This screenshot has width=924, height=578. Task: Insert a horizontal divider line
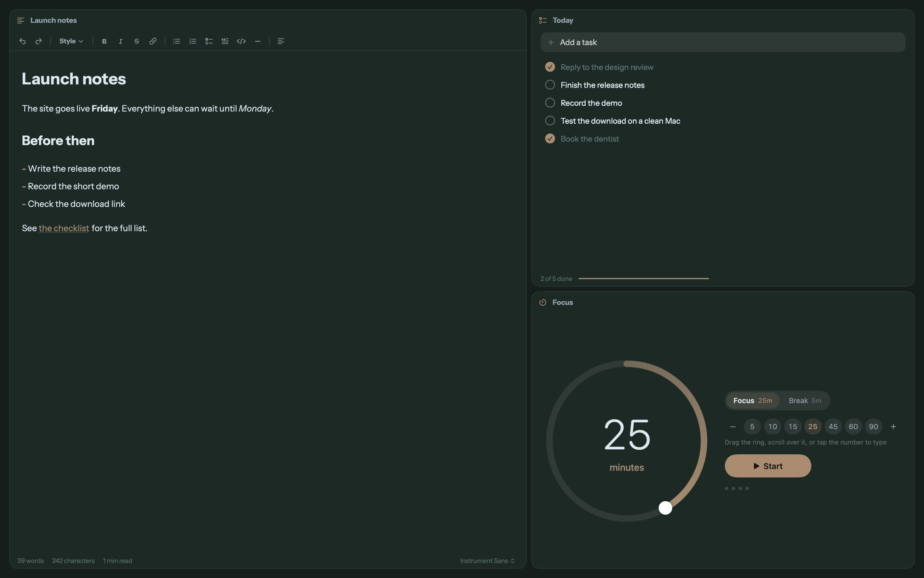(258, 41)
